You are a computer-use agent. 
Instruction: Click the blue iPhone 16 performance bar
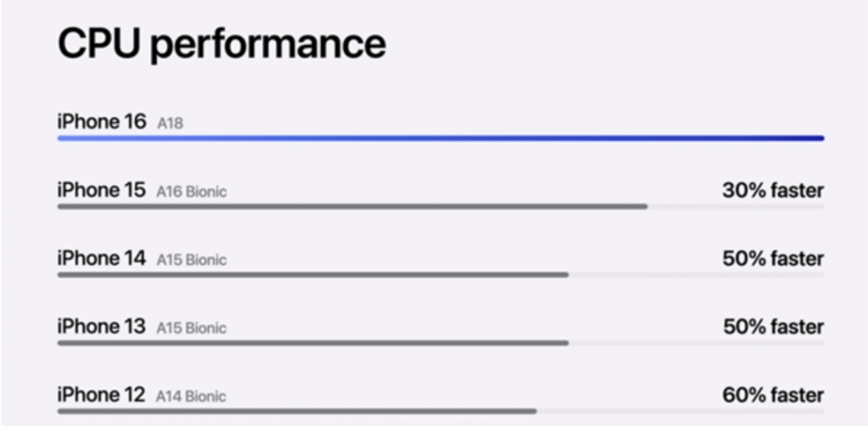click(x=440, y=138)
